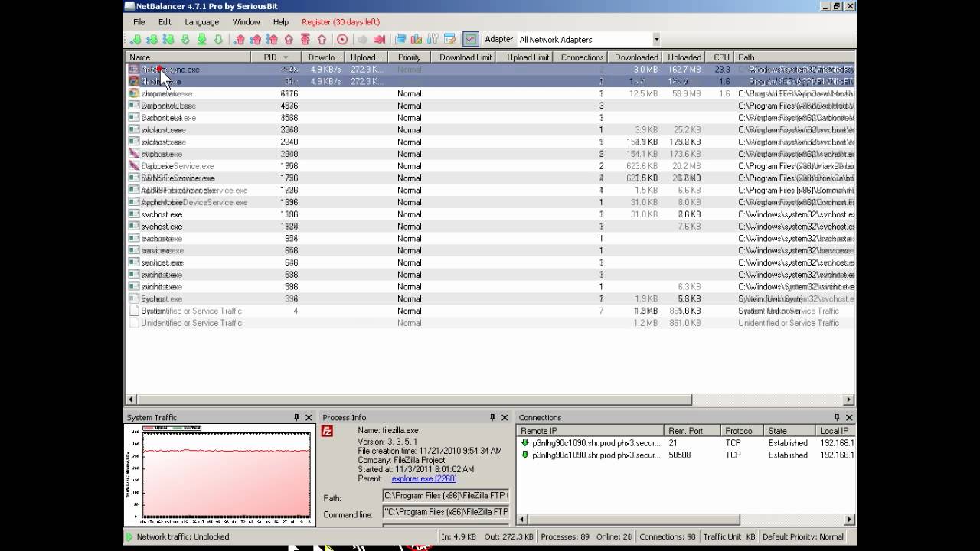Click the green network traffic status icon
980x551 pixels.
click(129, 537)
